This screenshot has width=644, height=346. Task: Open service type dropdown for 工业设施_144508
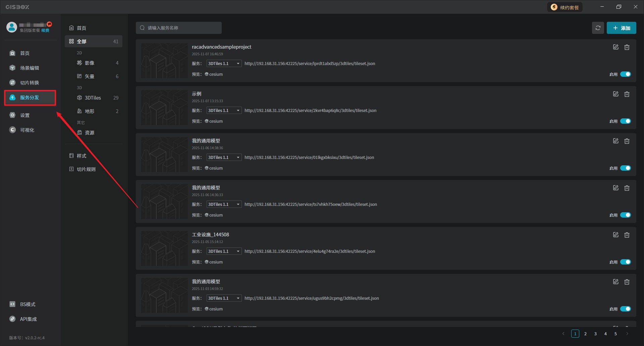(224, 251)
